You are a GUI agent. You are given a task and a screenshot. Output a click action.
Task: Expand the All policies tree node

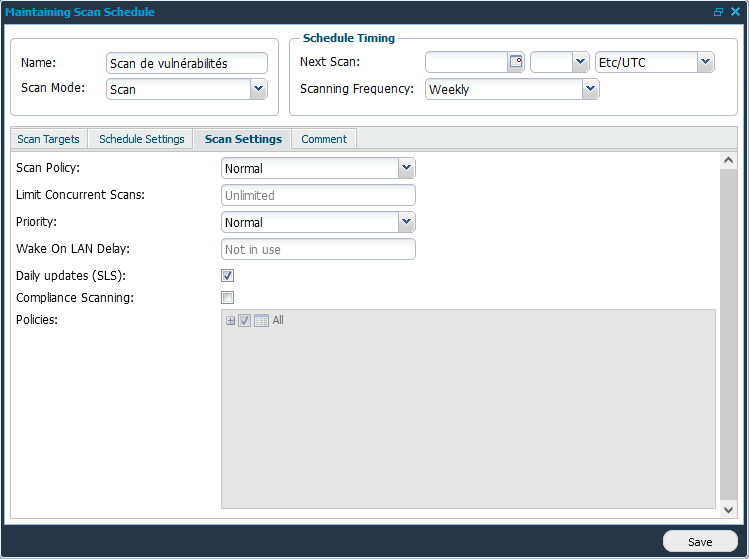(230, 321)
